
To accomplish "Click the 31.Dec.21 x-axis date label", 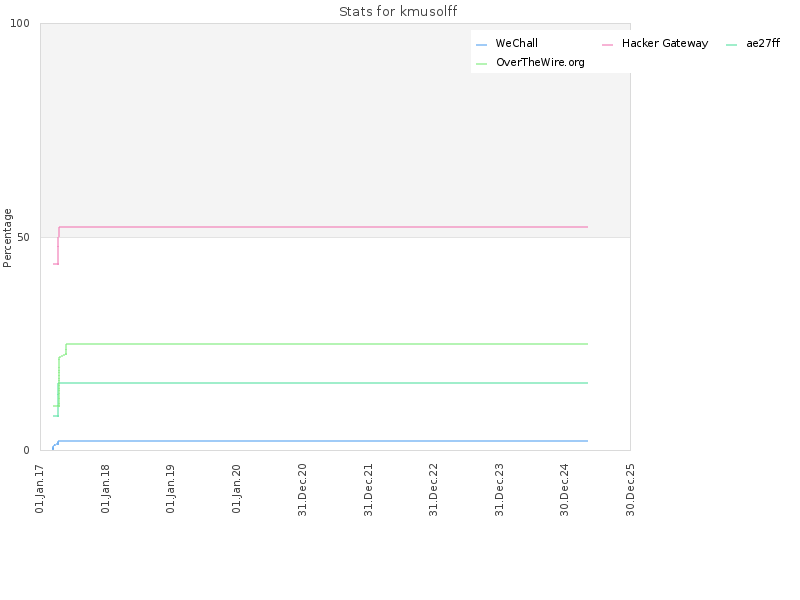I will coord(368,490).
